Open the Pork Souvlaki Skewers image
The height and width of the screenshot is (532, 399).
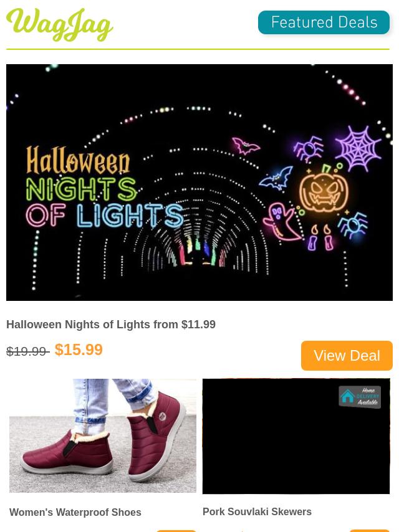(296, 436)
